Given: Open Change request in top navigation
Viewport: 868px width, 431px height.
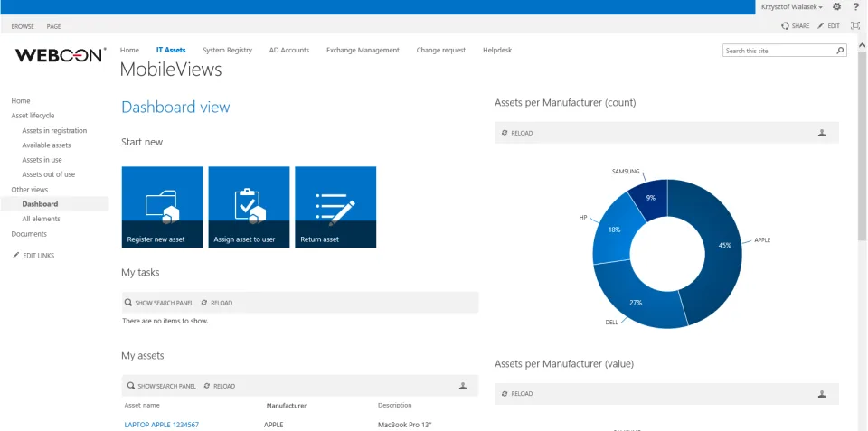Looking at the screenshot, I should [x=440, y=50].
